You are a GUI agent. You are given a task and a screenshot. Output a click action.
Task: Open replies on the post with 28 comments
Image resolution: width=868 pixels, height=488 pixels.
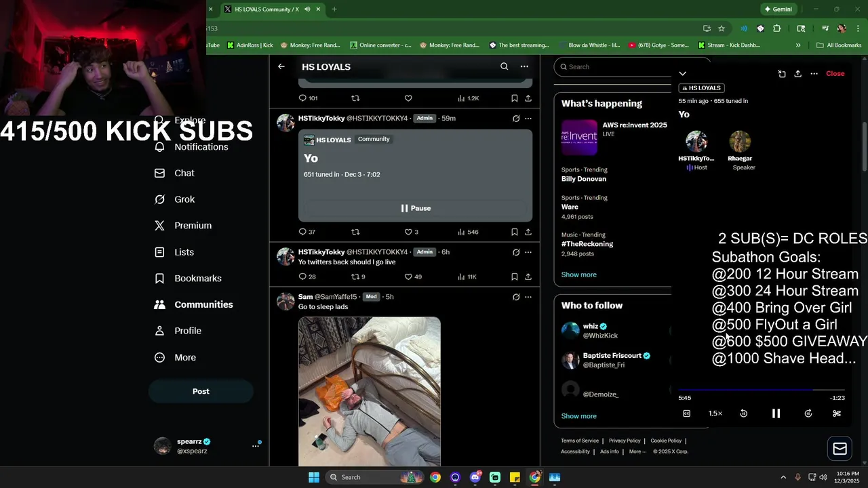(307, 277)
